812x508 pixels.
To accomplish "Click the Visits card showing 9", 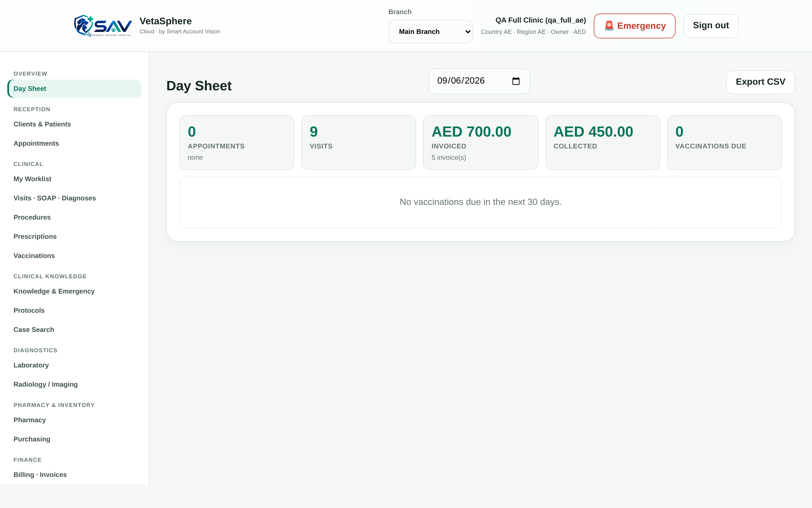I will [358, 143].
